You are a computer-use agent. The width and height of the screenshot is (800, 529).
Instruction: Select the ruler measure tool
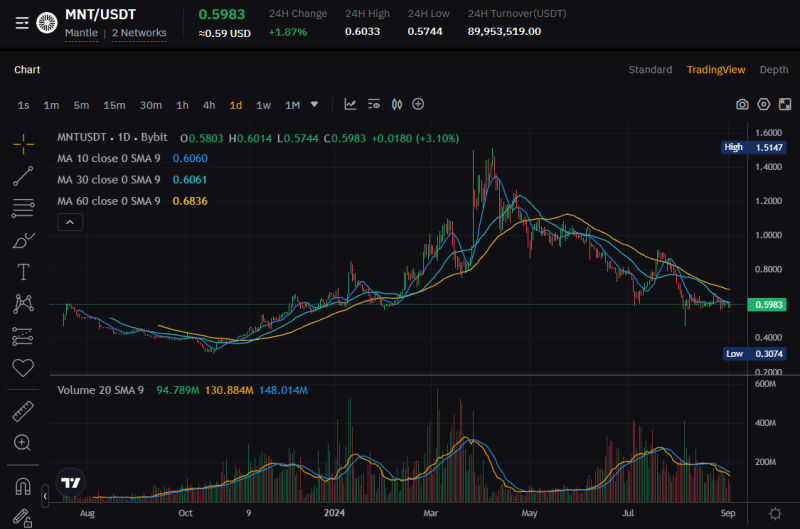click(x=23, y=411)
